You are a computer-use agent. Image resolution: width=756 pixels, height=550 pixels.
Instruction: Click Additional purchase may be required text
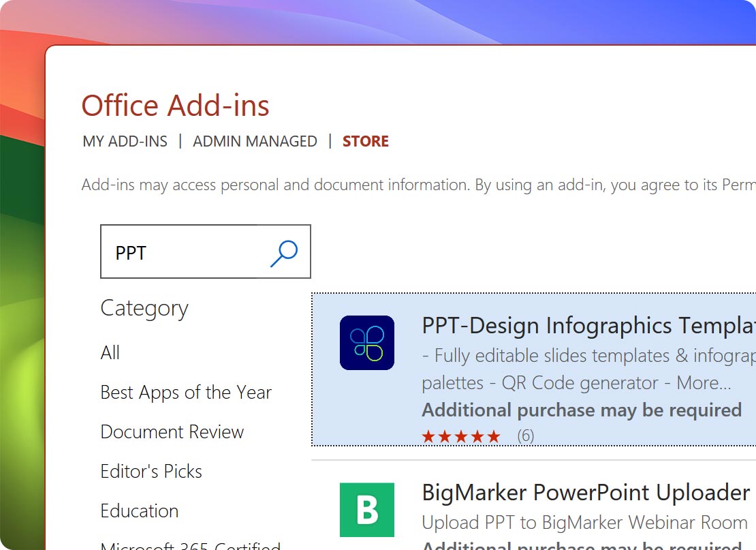pyautogui.click(x=581, y=410)
